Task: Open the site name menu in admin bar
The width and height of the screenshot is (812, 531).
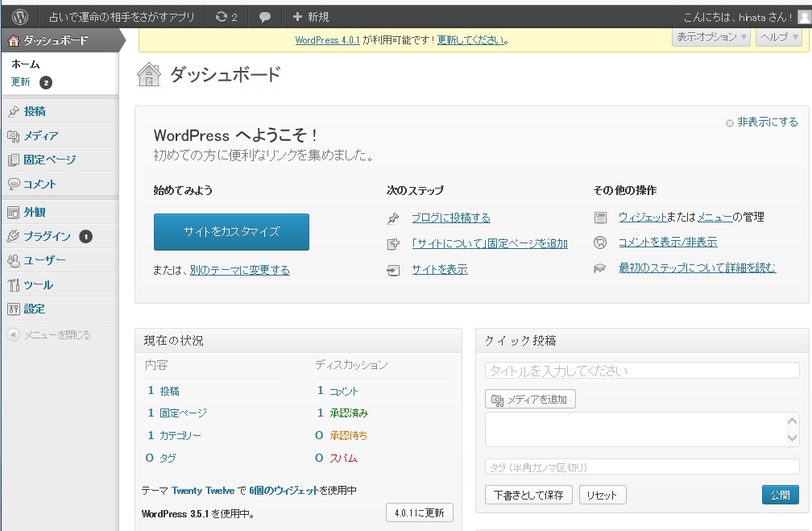Action: (122, 17)
